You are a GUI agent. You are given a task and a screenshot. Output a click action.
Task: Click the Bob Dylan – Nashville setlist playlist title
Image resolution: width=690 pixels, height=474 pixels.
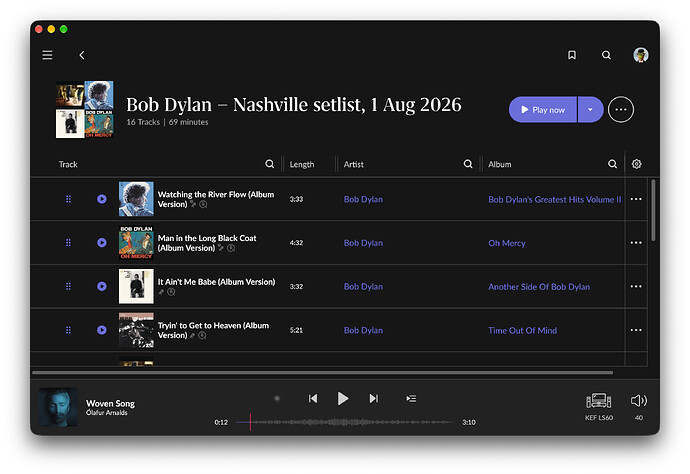(294, 105)
